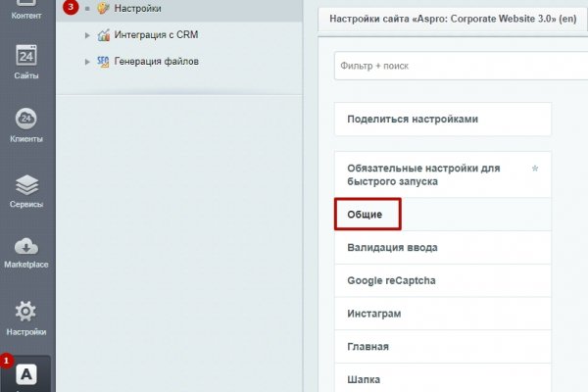Image resolution: width=588 pixels, height=392 pixels.
Task: Click the star next to Обязательные настройки
Action: point(534,170)
